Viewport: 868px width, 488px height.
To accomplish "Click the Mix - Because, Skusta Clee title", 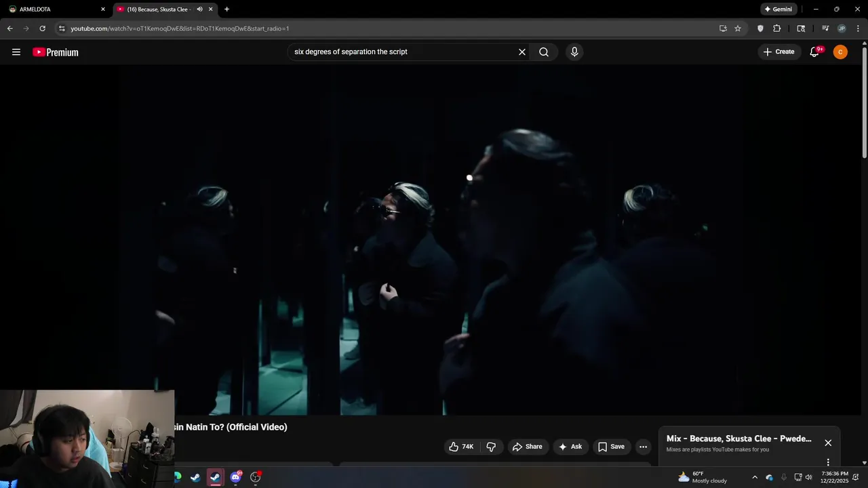I will [739, 439].
